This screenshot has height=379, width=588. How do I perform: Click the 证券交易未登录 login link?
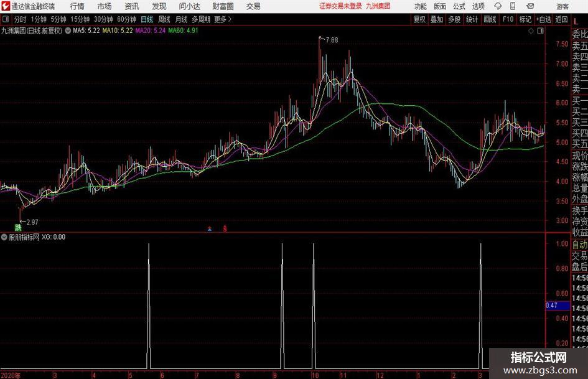click(341, 6)
